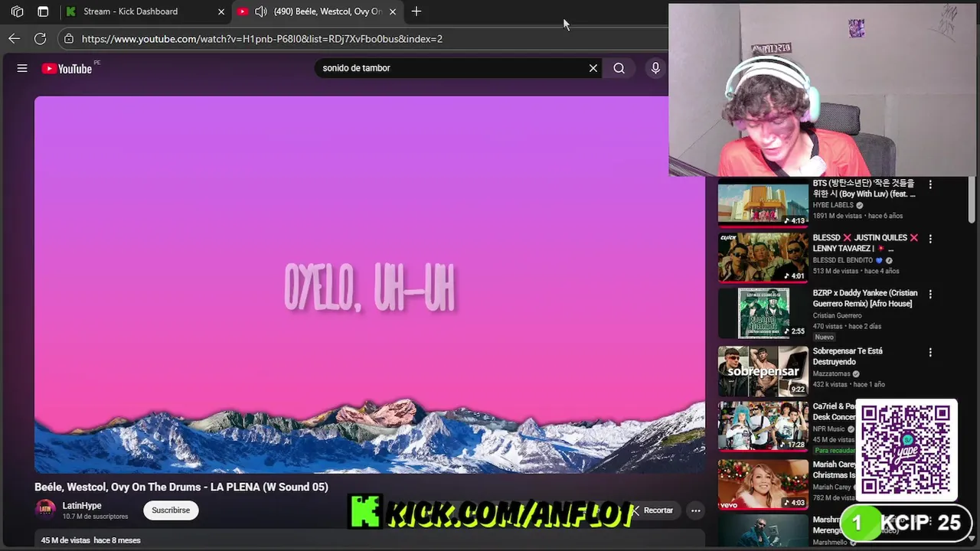Viewport: 980px width, 551px height.
Task: Click Mazzatomas channel name
Action: (832, 373)
